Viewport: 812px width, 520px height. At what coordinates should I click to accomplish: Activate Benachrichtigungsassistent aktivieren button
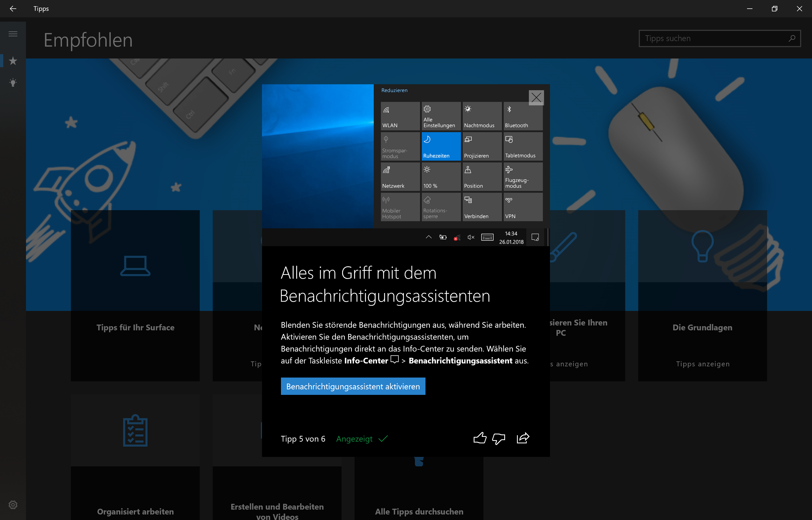click(353, 386)
